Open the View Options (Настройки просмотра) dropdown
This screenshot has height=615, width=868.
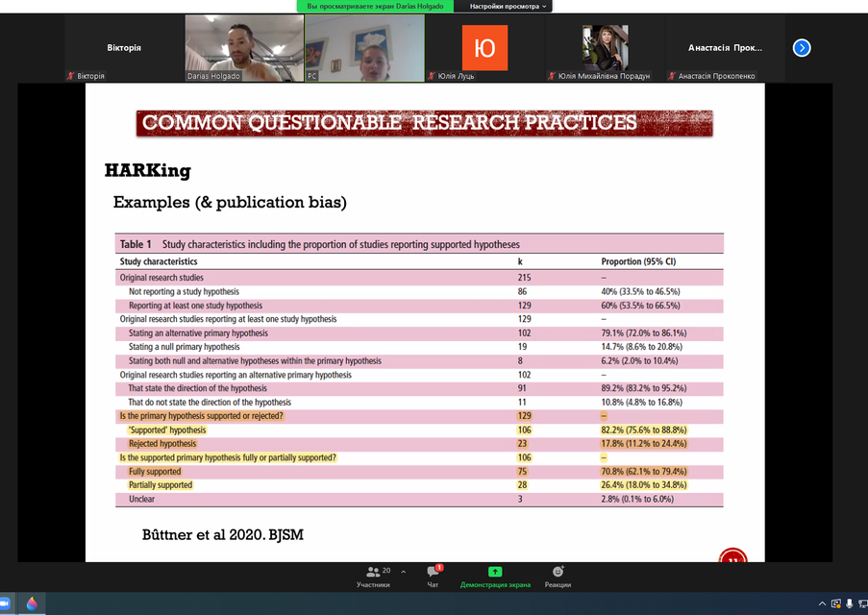508,6
